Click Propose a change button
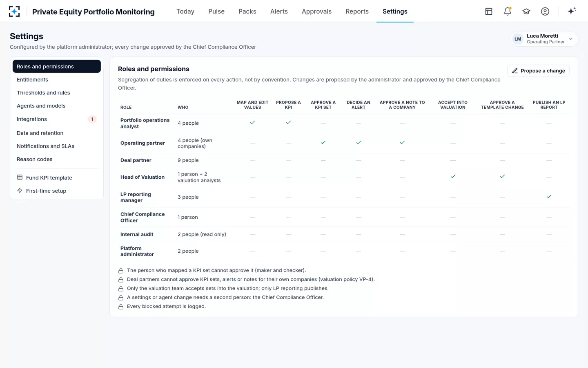The height and width of the screenshot is (368, 588). pyautogui.click(x=538, y=71)
